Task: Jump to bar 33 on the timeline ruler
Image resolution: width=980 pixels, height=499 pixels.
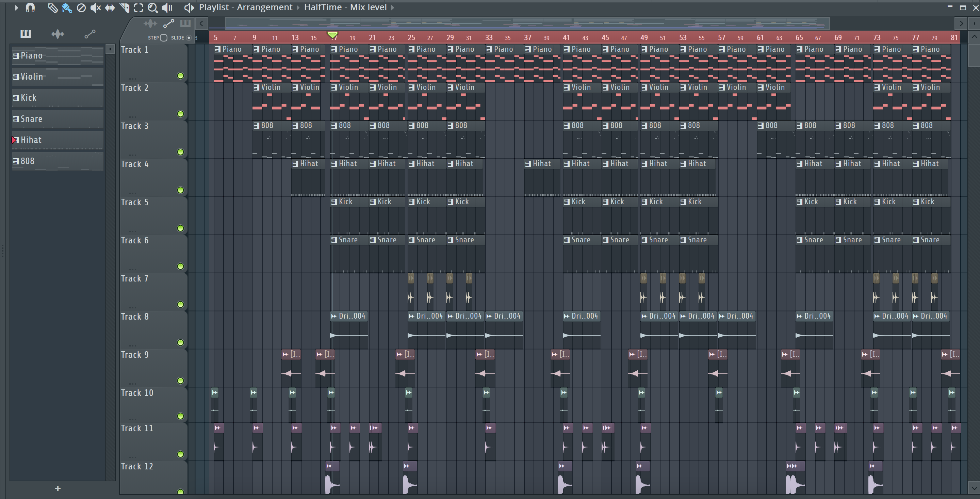Action: coord(489,38)
